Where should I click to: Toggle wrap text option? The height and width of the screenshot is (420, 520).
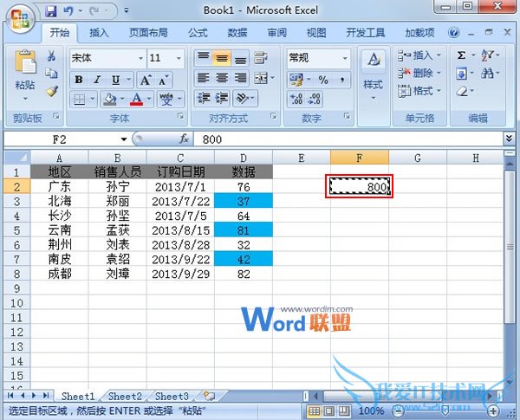[261, 58]
